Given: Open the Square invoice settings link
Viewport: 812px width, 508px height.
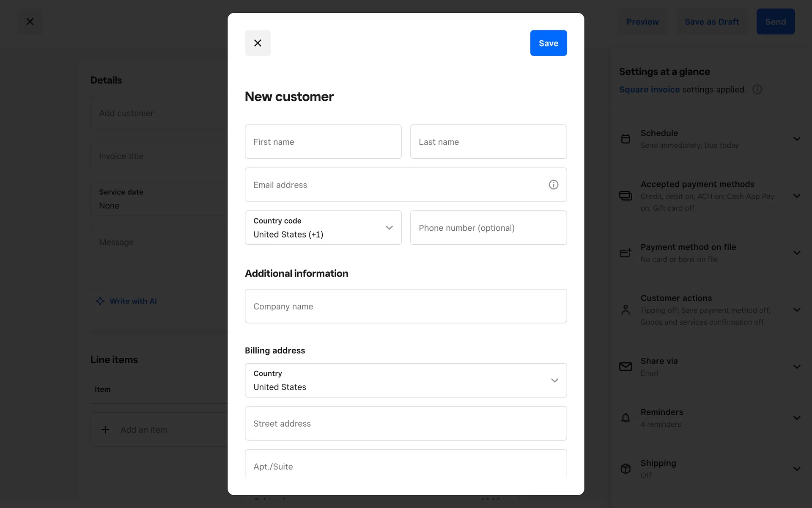Looking at the screenshot, I should click(x=649, y=89).
